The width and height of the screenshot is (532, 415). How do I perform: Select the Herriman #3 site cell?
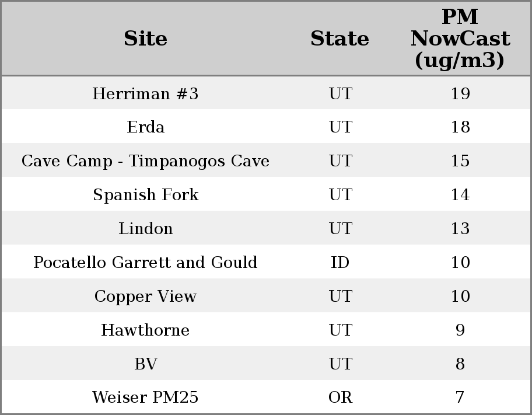point(145,93)
